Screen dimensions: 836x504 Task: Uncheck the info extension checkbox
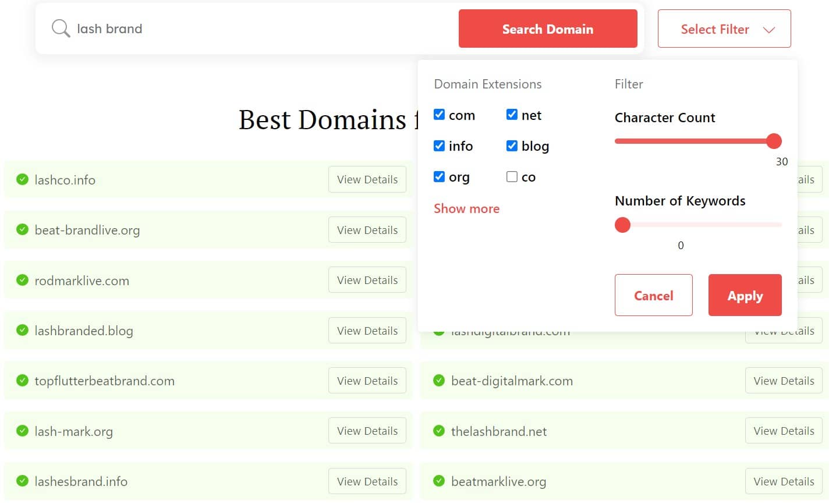click(439, 145)
